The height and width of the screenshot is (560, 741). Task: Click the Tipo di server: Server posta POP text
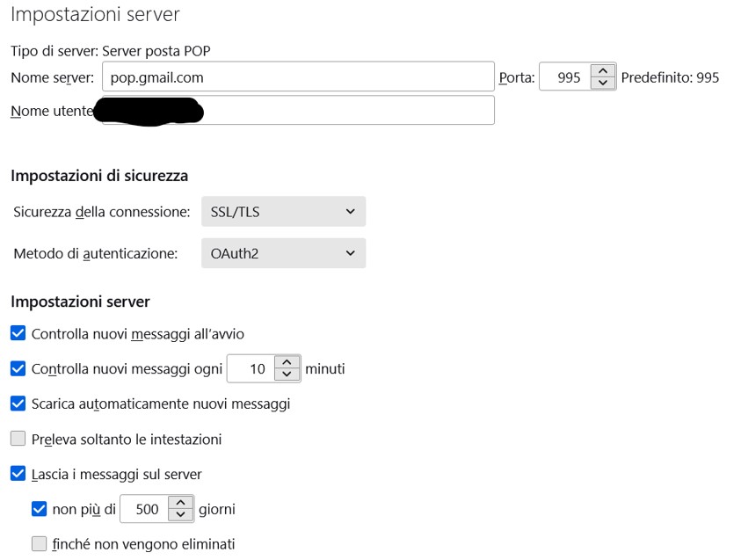click(111, 51)
